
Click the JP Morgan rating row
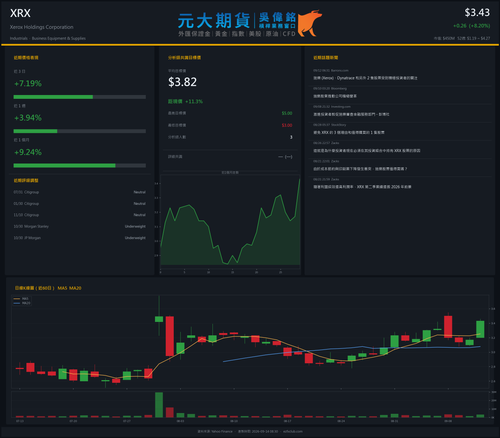tap(80, 238)
